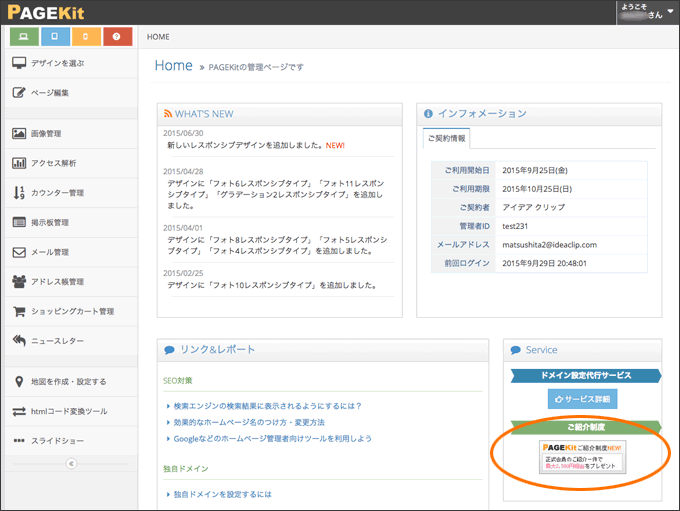680x511 pixels.
Task: Click the 前回ログイン value 2015年9月29日 20:48:01
Action: pos(544,264)
